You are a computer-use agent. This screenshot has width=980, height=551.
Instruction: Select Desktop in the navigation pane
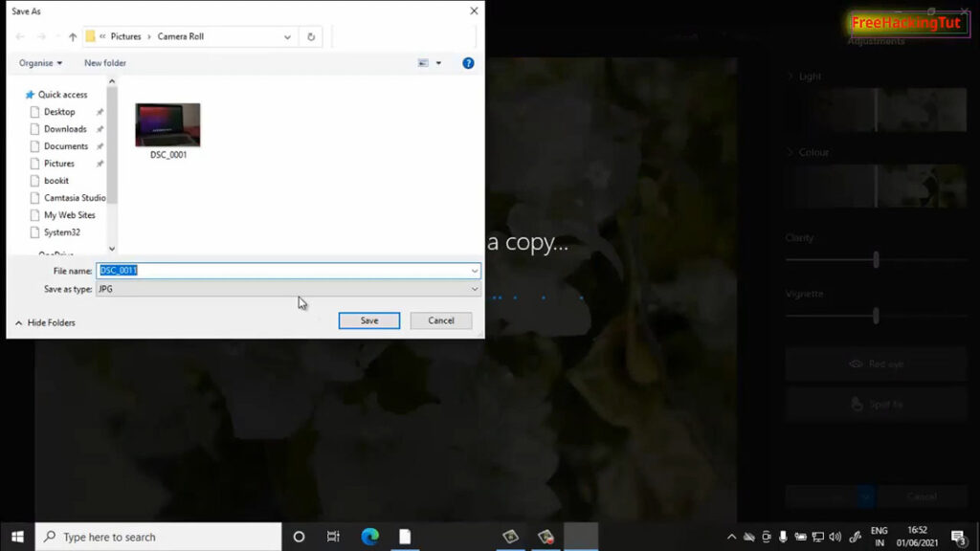tap(59, 112)
